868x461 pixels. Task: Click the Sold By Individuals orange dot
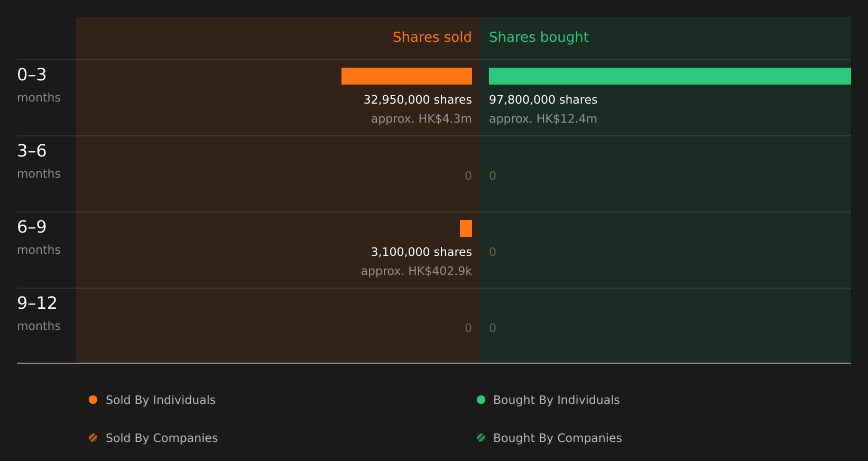point(93,400)
